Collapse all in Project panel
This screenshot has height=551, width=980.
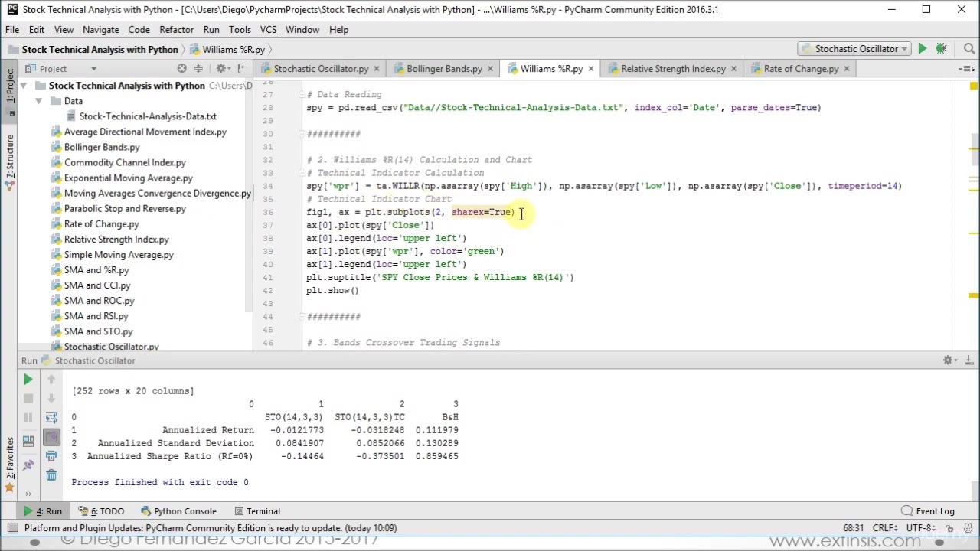coord(199,69)
